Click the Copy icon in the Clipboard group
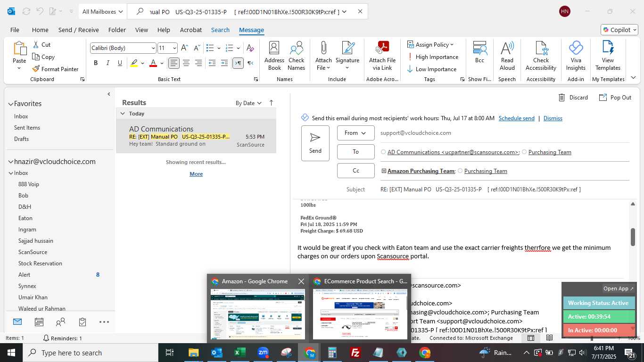Screen dimensions: 644x362 pos(36,57)
